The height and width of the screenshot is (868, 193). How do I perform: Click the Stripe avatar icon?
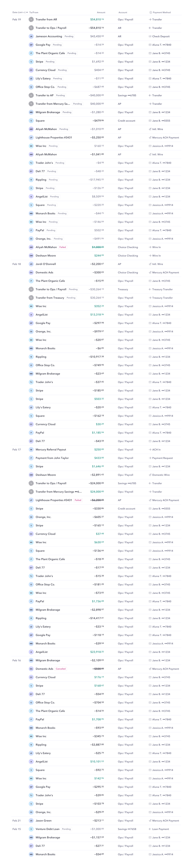[x=31, y=62]
